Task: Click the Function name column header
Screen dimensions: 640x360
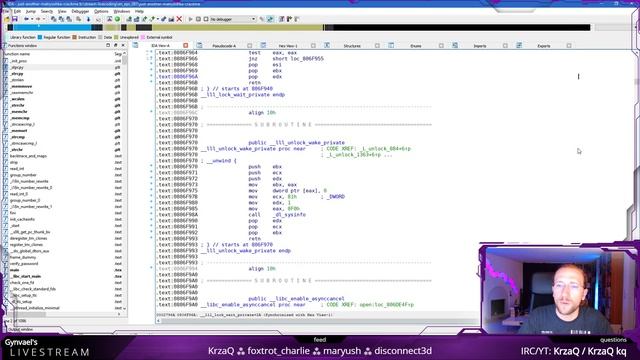Action: [57, 54]
